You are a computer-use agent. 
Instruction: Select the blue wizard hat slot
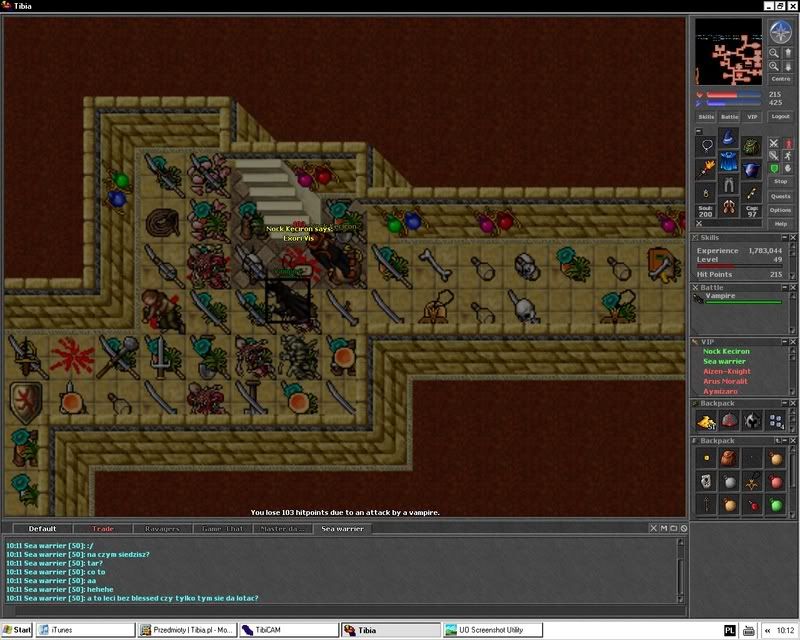pos(729,137)
